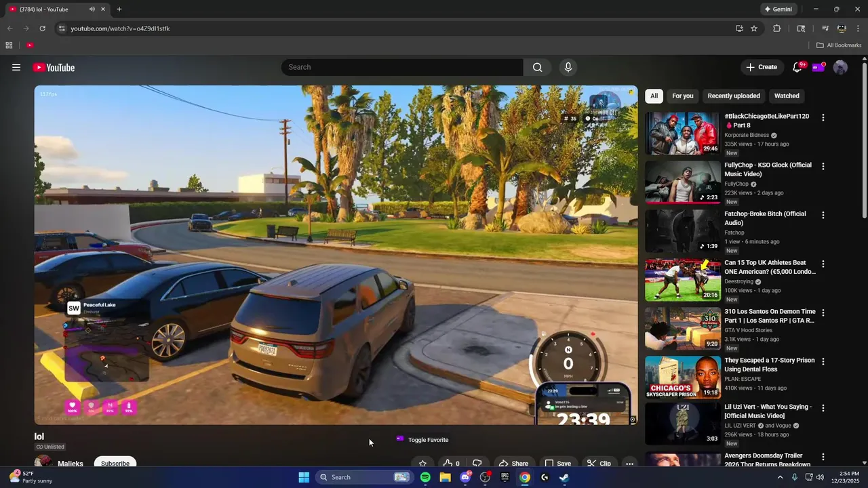Image resolution: width=868 pixels, height=488 pixels.
Task: Open options for 310 Los Santos video
Action: [823, 312]
